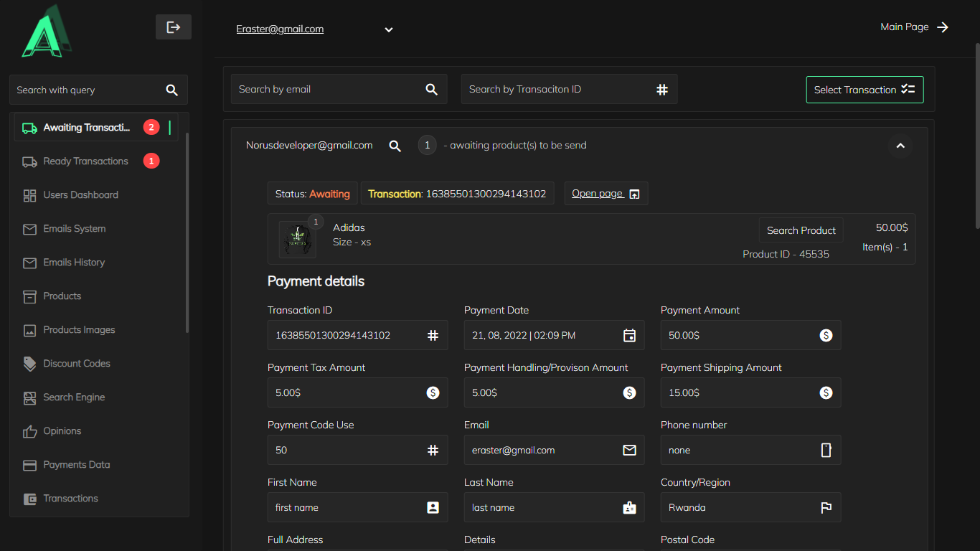Open Ready Transactions in sidebar
Image resolution: width=980 pixels, height=551 pixels.
[85, 161]
